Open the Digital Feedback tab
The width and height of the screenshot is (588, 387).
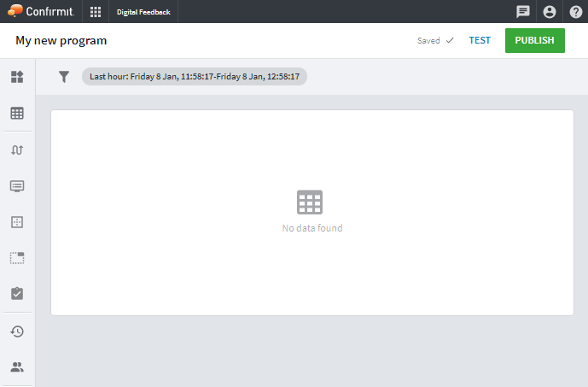[143, 12]
